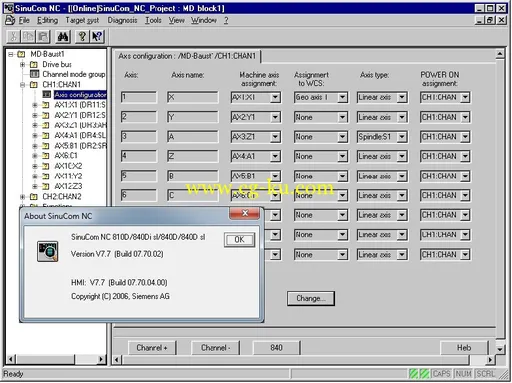Click main panel vertical scrollbar up arrow

(500, 54)
